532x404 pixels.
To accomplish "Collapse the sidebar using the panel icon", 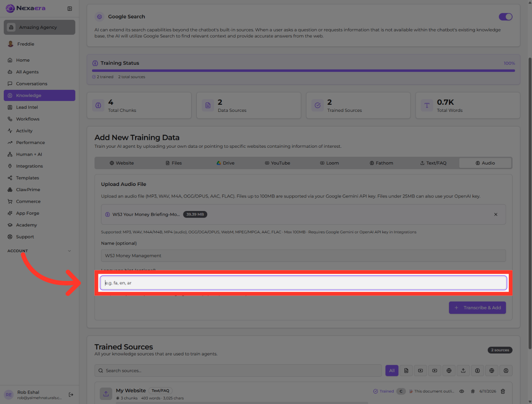I will (x=70, y=9).
